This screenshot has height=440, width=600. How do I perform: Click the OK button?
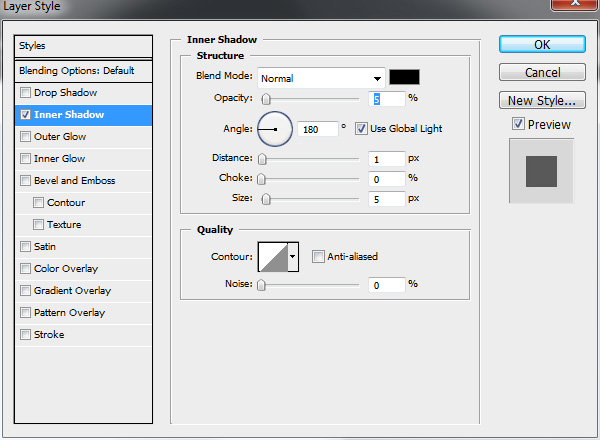point(542,44)
